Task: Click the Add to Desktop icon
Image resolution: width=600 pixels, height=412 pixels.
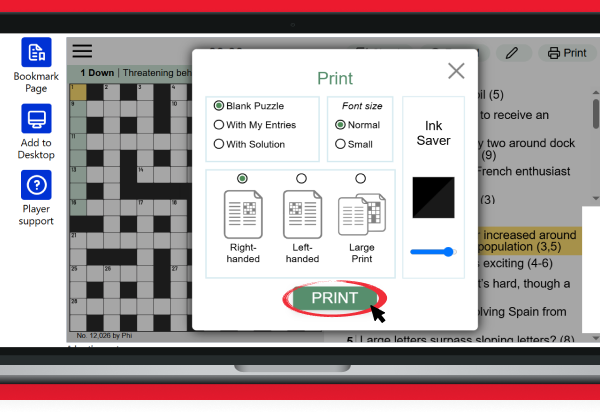Action: point(36,119)
